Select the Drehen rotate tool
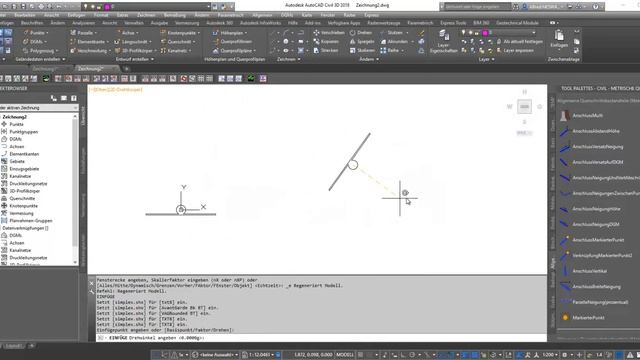640x360 pixels. pos(361,33)
